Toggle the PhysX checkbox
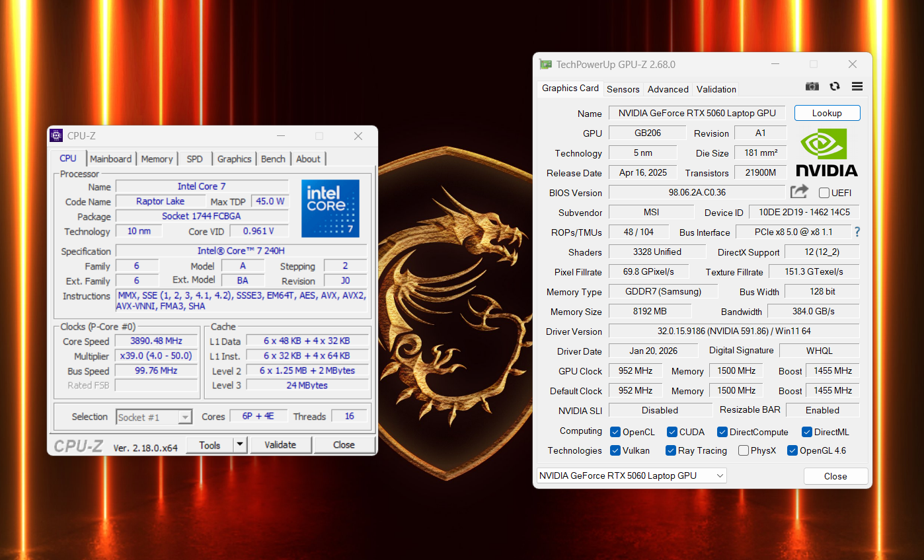The width and height of the screenshot is (924, 560). [x=744, y=450]
